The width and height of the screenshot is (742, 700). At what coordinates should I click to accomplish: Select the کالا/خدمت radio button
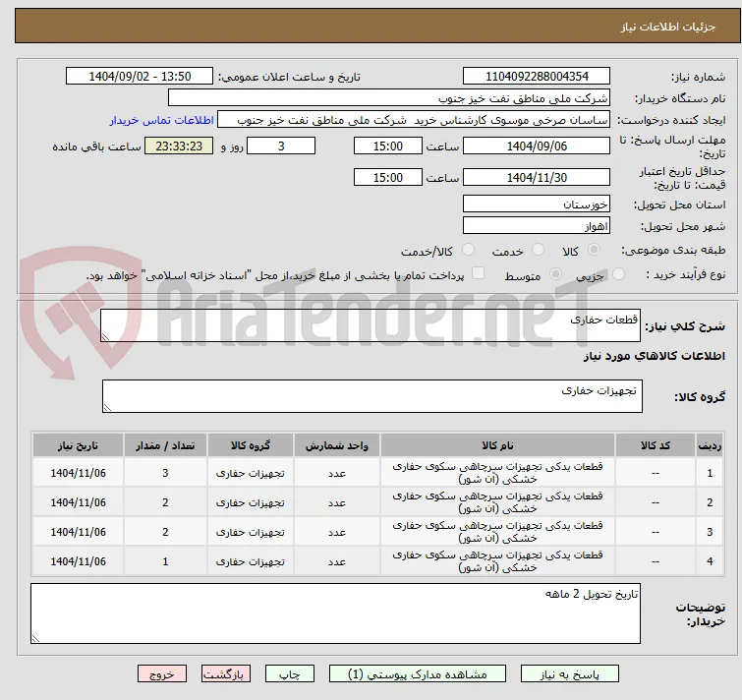pos(468,249)
